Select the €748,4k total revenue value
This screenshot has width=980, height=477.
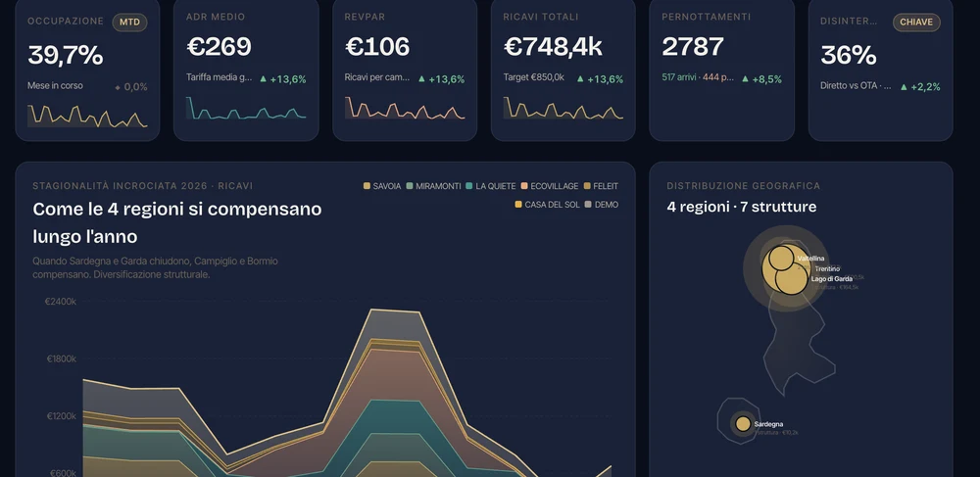click(x=553, y=47)
